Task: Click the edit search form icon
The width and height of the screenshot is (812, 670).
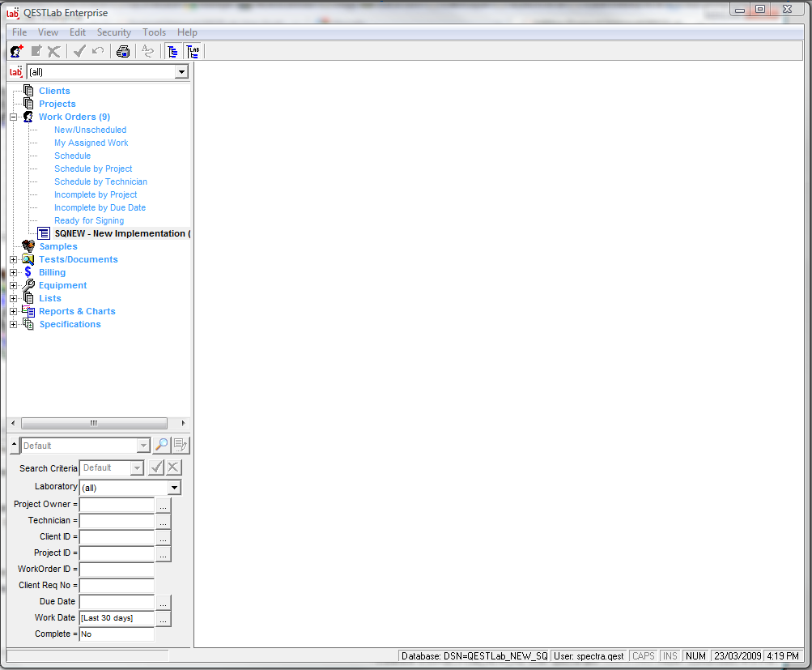Action: point(180,445)
